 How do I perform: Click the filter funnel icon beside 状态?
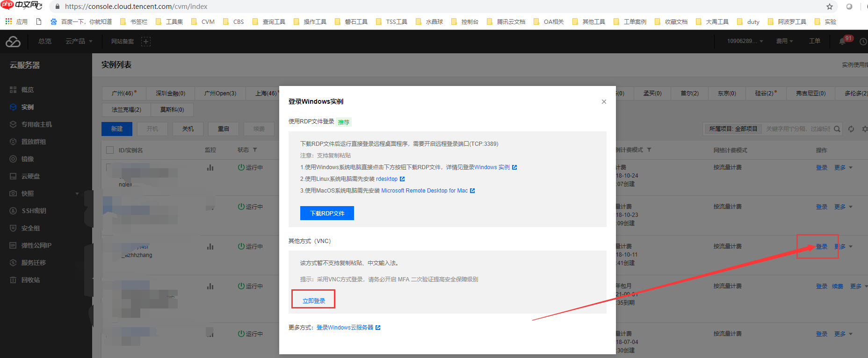[x=255, y=150]
